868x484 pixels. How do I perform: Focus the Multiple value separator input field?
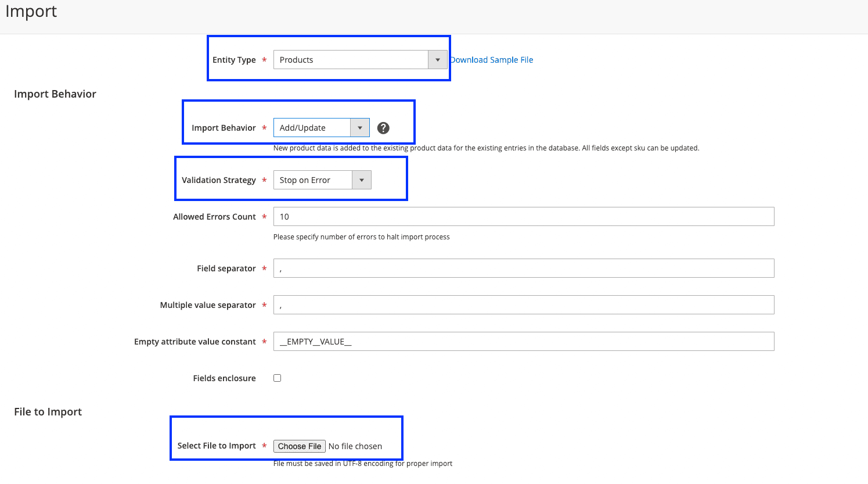tap(524, 305)
